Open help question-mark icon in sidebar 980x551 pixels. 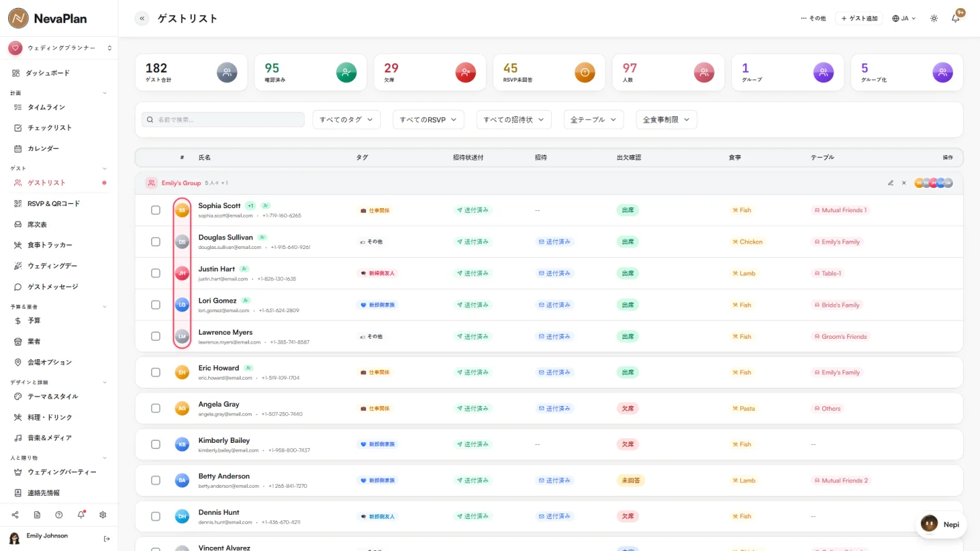pyautogui.click(x=59, y=515)
